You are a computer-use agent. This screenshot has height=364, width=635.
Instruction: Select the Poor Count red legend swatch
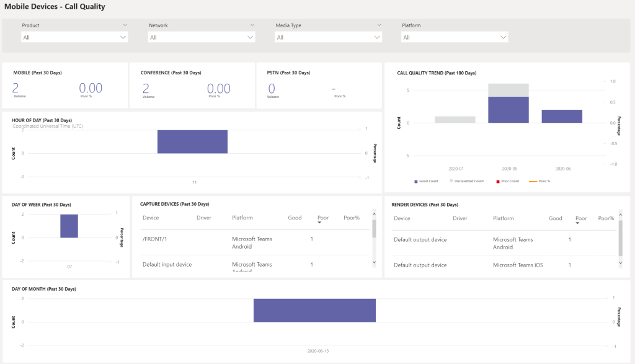[495, 181]
